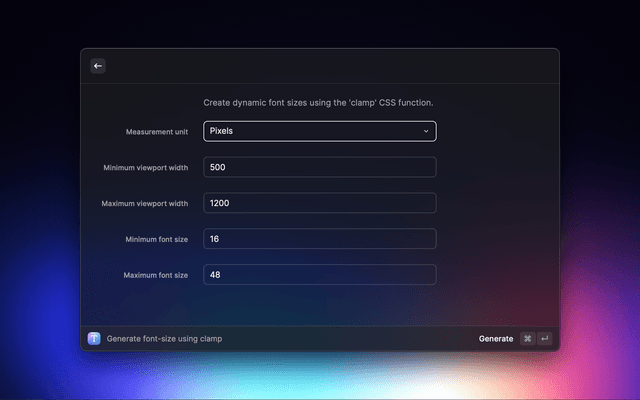This screenshot has height=400, width=640.
Task: Click the 'Generate font-size using clamp' title
Action: click(x=164, y=339)
